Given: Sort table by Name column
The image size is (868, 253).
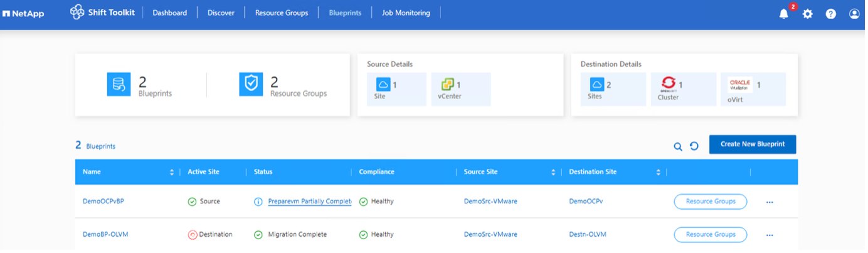Looking at the screenshot, I should pyautogui.click(x=172, y=172).
